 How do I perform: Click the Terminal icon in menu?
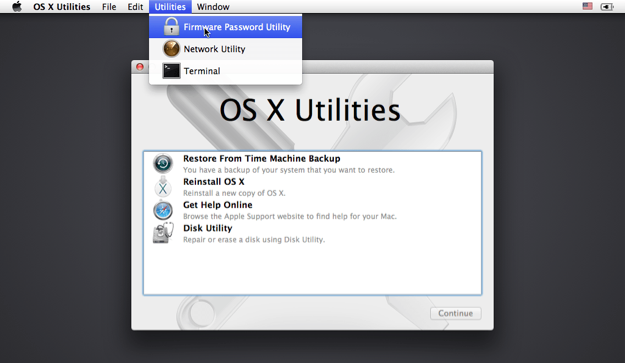click(x=171, y=71)
